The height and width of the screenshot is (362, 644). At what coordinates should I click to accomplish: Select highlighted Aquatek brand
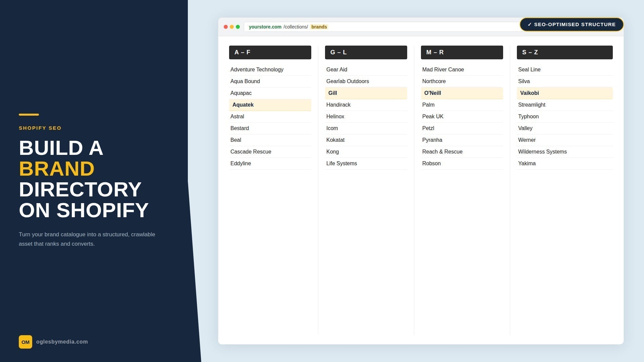click(270, 105)
